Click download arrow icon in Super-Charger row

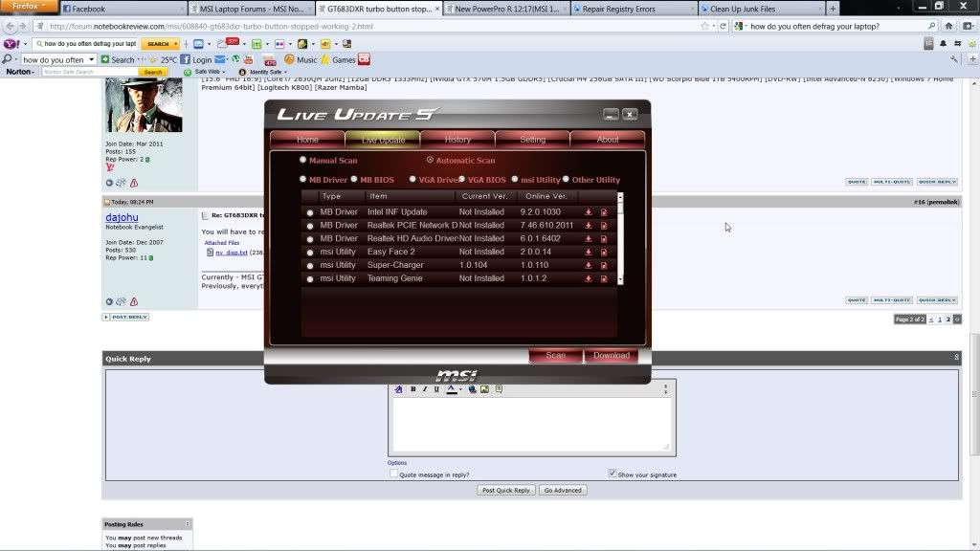(589, 266)
